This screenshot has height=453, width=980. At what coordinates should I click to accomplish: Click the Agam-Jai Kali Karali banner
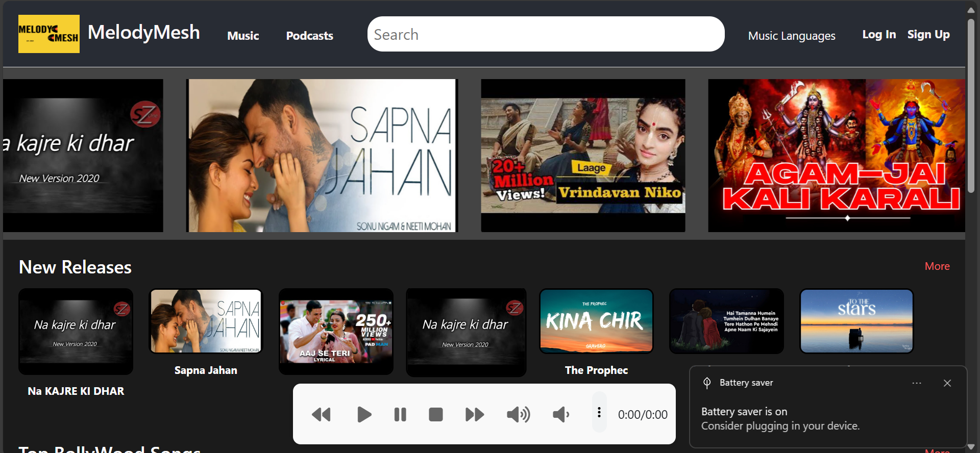[x=836, y=156]
